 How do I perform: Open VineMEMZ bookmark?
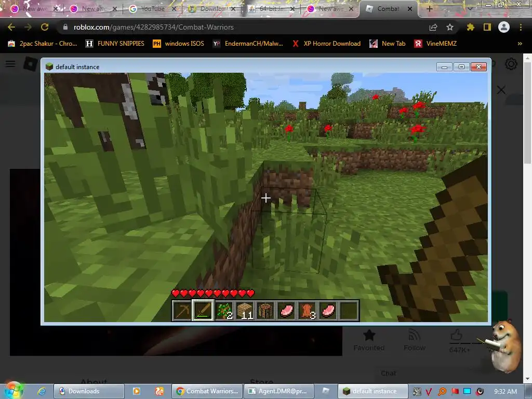tap(436, 44)
